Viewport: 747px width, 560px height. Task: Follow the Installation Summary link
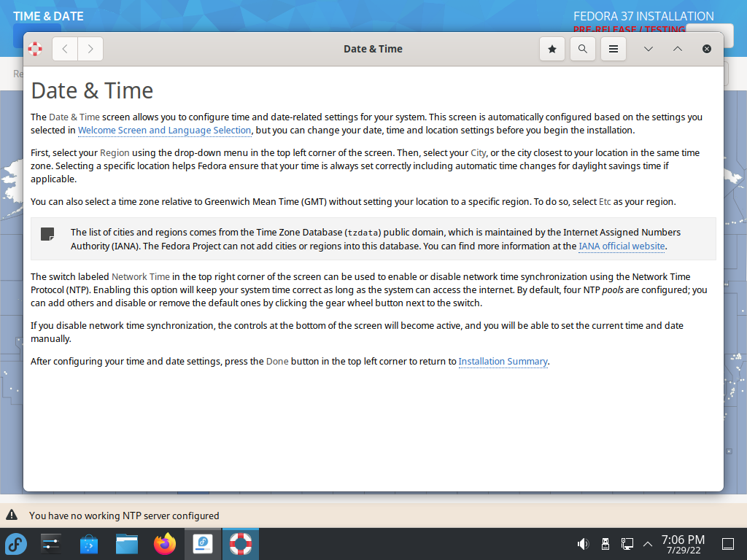(503, 362)
